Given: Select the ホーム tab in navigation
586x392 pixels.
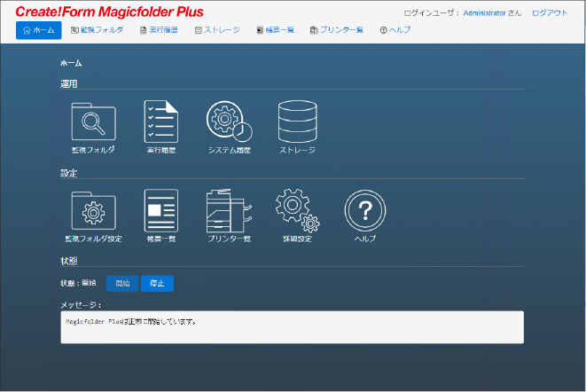Looking at the screenshot, I should [x=38, y=30].
